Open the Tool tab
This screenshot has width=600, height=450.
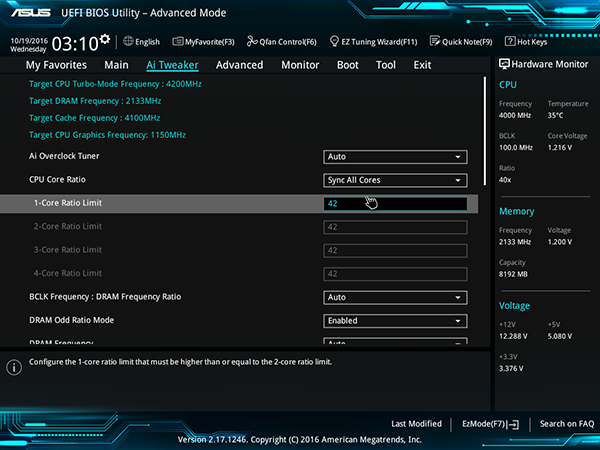[x=386, y=65]
